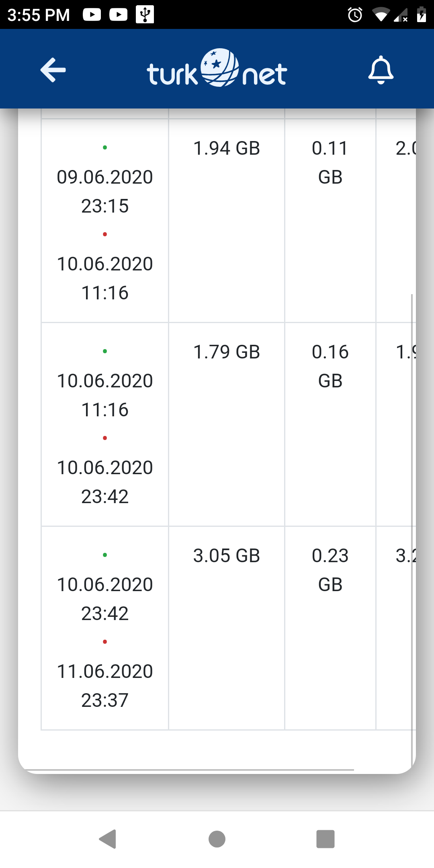Tap the 11.06.2020 23:37 session end
This screenshot has height=868, width=434.
click(105, 686)
